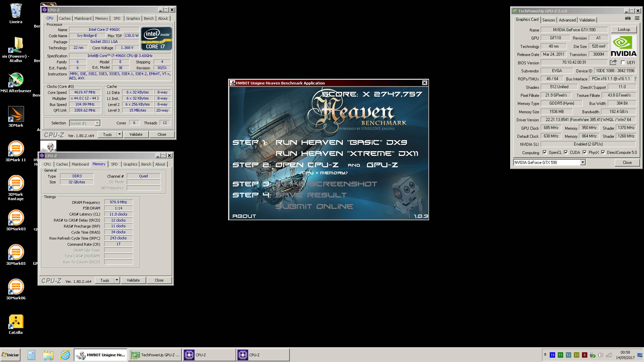Click the Driver Version field in GPU-Z

click(588, 120)
